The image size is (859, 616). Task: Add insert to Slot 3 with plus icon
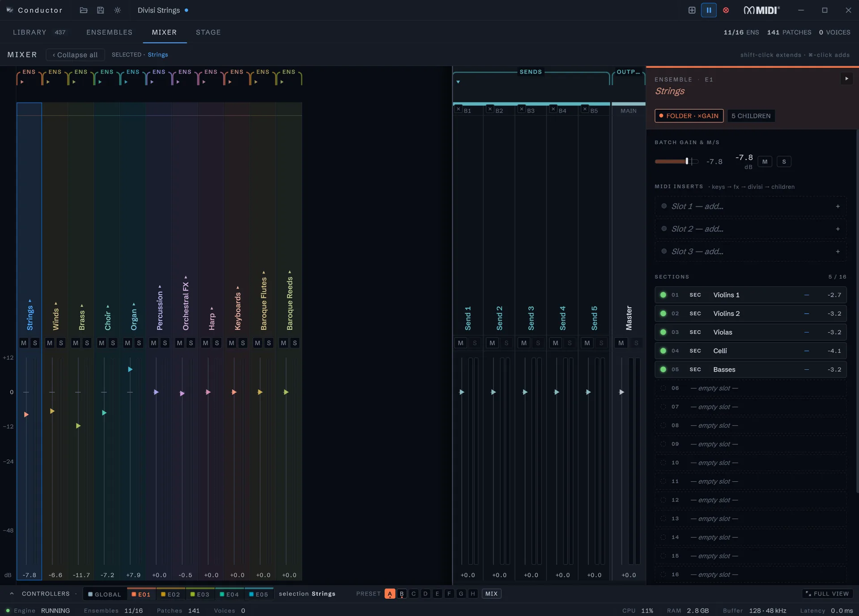pos(838,251)
